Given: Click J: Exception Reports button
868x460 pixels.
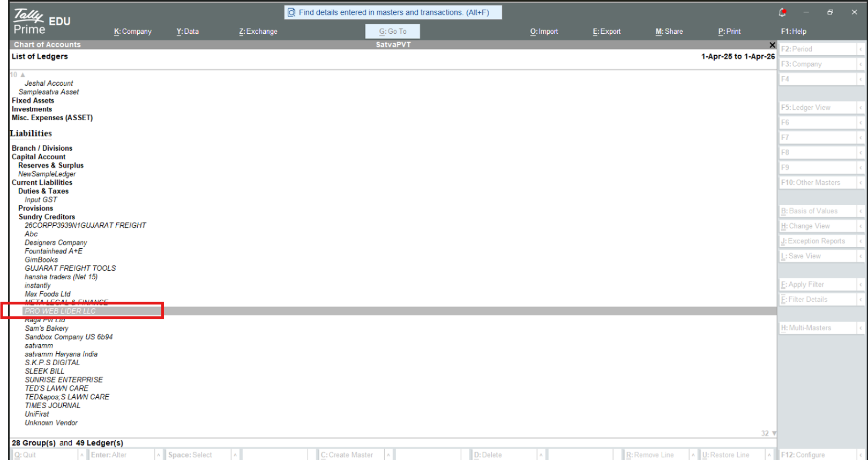Looking at the screenshot, I should 818,241.
